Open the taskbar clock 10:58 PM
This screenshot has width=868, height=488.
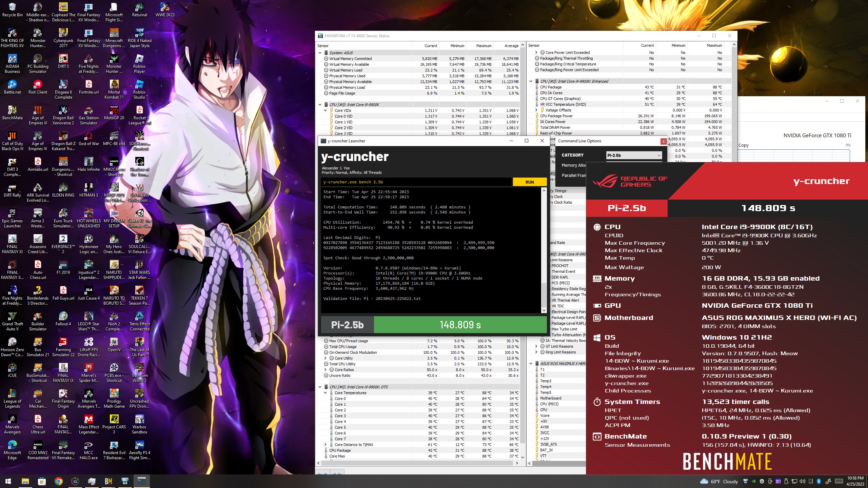(855, 481)
